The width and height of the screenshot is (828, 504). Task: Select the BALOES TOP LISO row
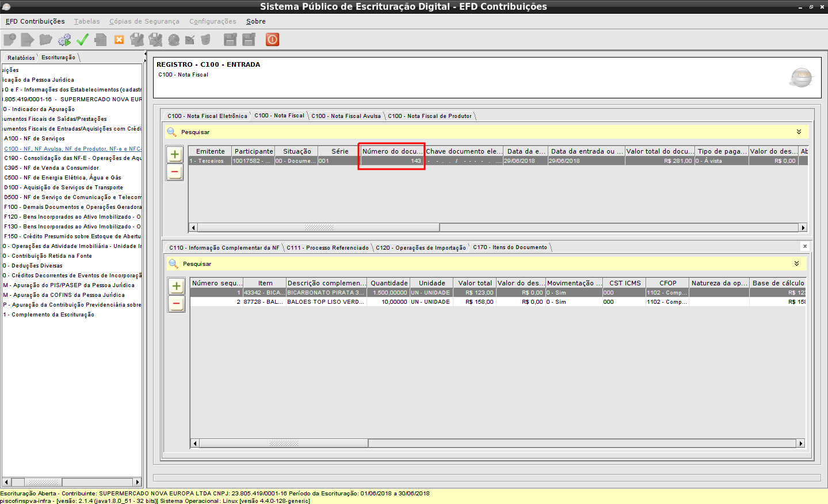325,302
